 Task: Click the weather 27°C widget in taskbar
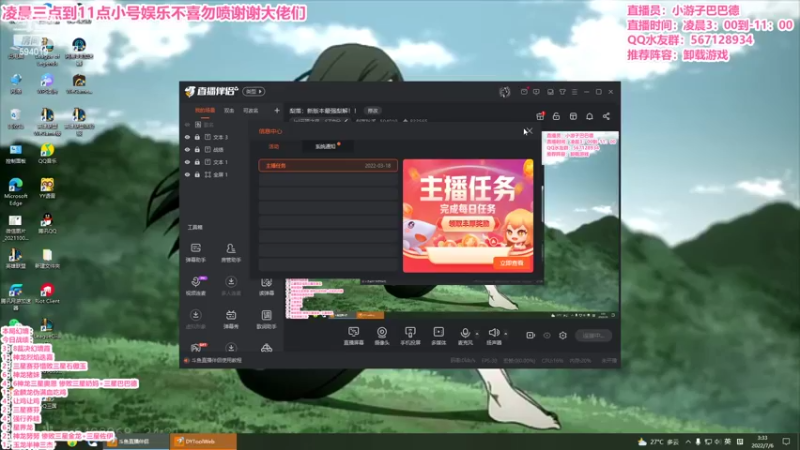(x=659, y=442)
